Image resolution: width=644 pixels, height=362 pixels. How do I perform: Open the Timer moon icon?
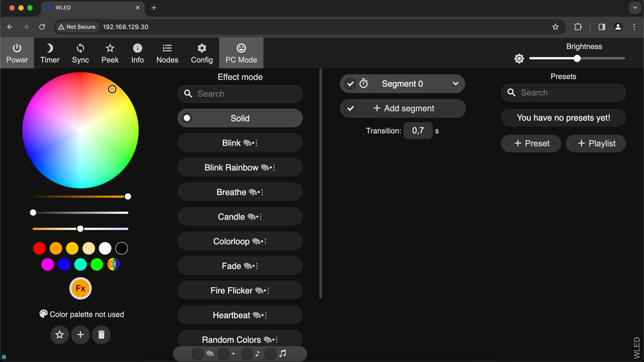[50, 48]
